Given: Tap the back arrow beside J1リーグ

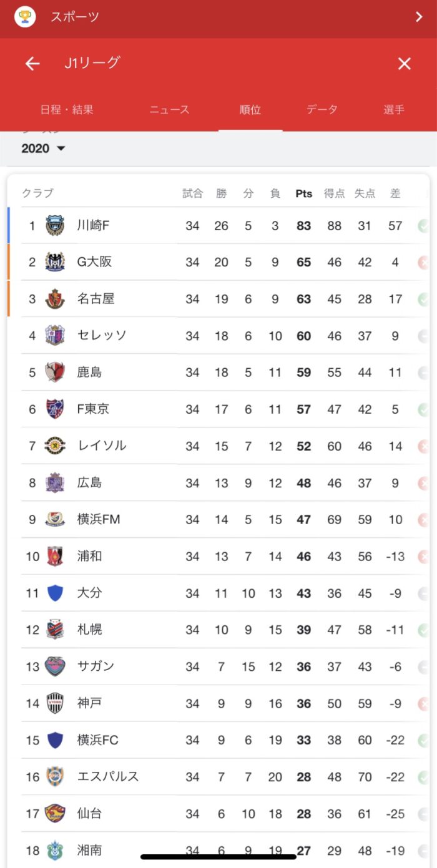Looking at the screenshot, I should (x=32, y=64).
